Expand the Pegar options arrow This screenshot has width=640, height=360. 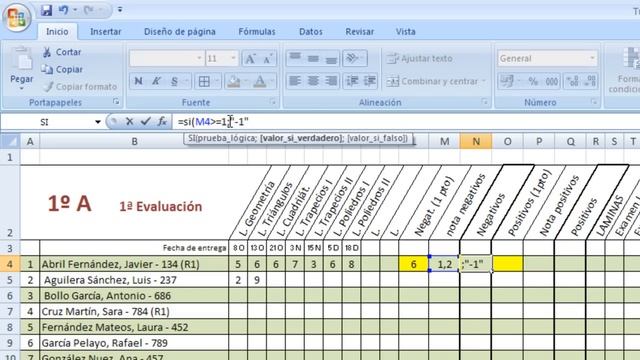click(21, 88)
